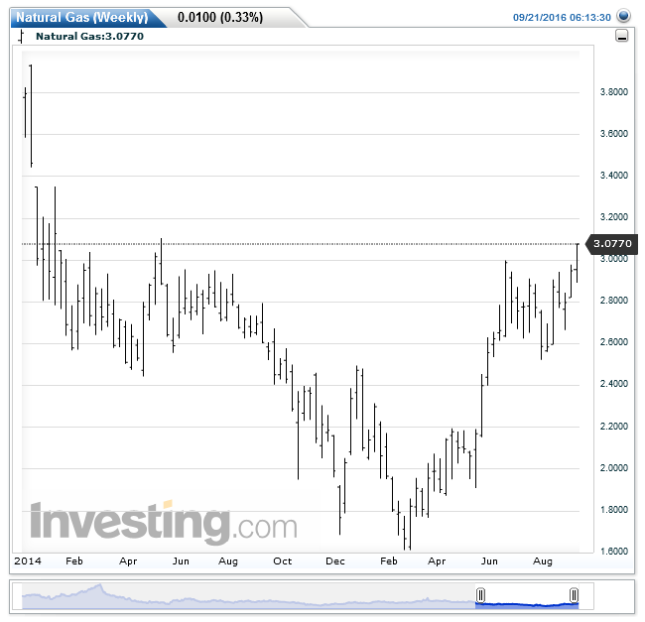Select the Natural Gas (Weekly) tab
Screen dimensions: 645x622
(x=82, y=17)
